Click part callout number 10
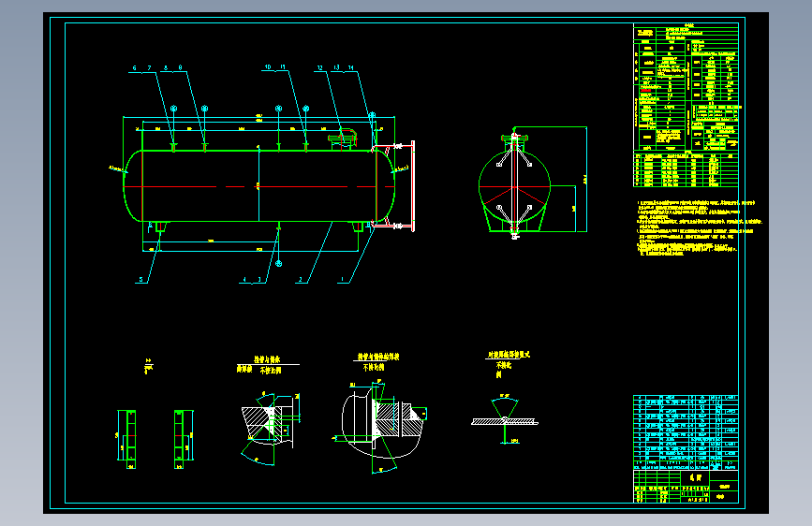The image size is (812, 526). [x=268, y=66]
